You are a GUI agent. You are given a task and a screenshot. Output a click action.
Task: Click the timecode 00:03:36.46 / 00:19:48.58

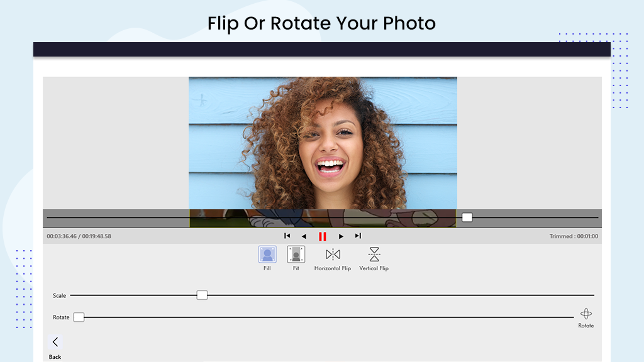point(79,236)
